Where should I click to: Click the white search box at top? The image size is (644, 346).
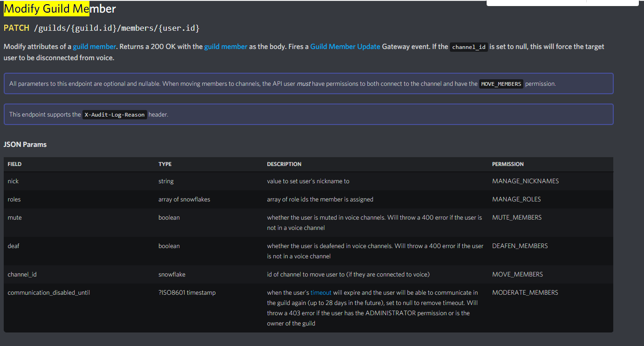coord(536,2)
